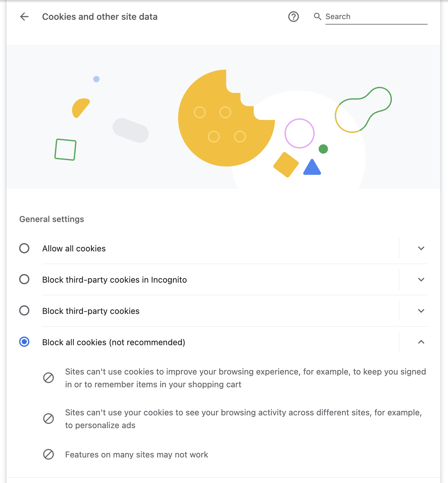Click the yellow cookie illustration
Image resolution: width=448 pixels, height=483 pixels.
(226, 118)
